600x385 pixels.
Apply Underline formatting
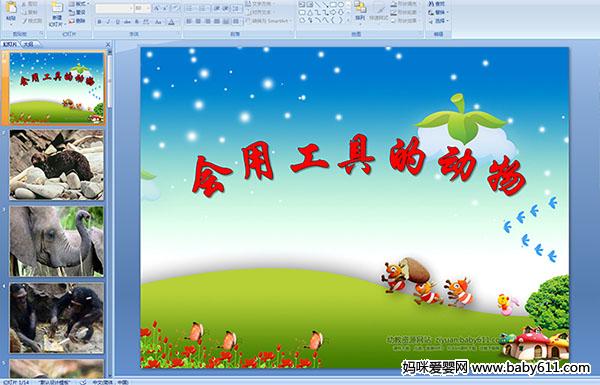coord(118,22)
